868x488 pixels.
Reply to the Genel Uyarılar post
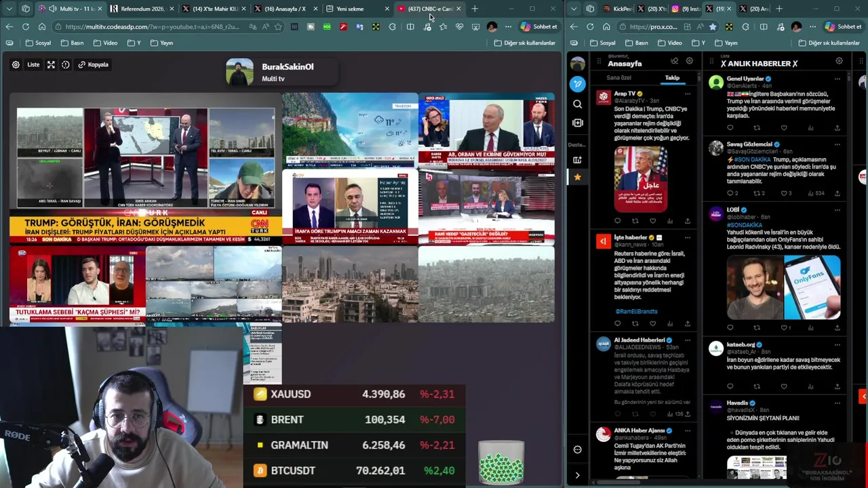(730, 127)
